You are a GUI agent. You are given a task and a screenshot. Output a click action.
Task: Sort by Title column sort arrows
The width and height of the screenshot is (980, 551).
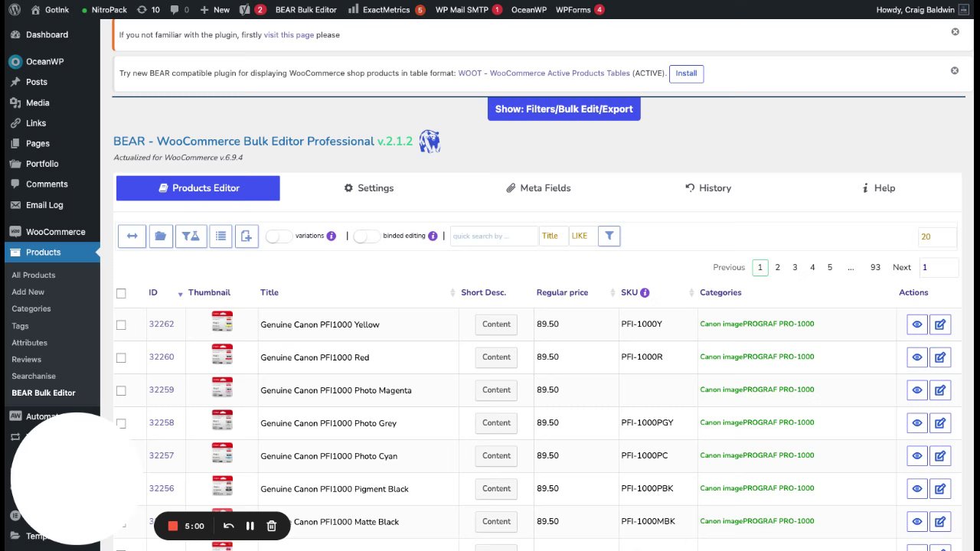(x=454, y=293)
